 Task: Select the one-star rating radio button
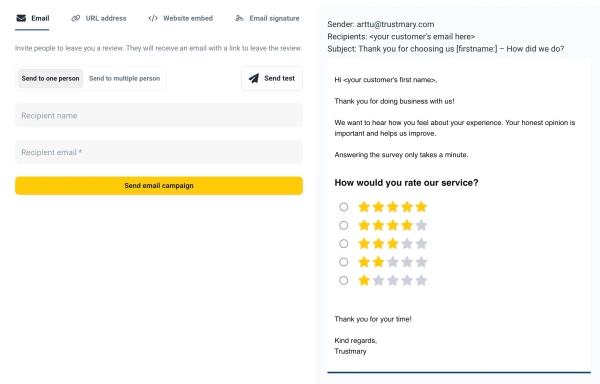[x=344, y=280]
